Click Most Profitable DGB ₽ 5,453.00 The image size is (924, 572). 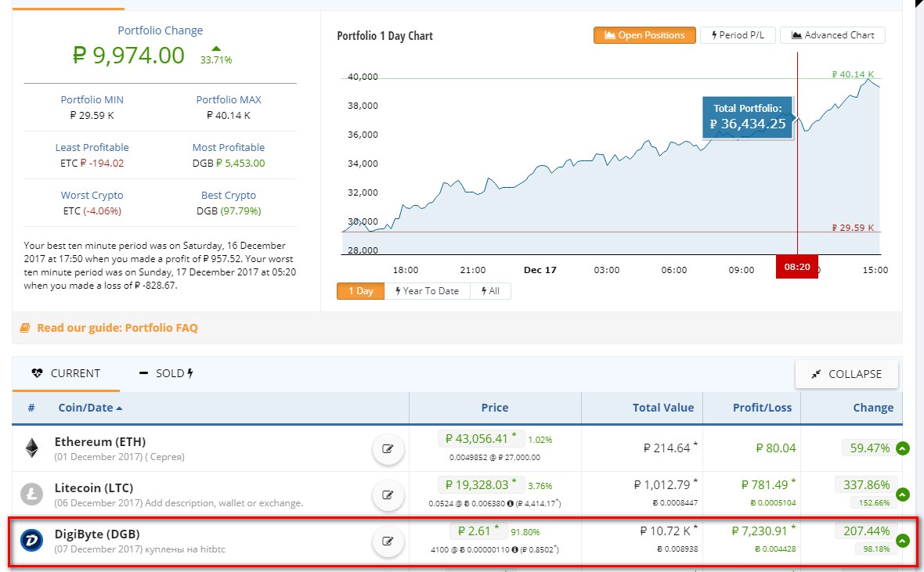click(x=229, y=164)
